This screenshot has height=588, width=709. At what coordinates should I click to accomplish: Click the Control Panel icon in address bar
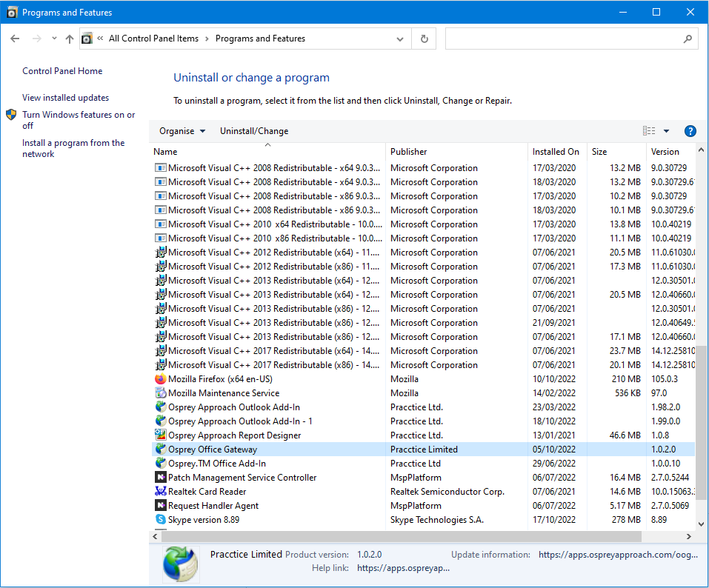[87, 39]
